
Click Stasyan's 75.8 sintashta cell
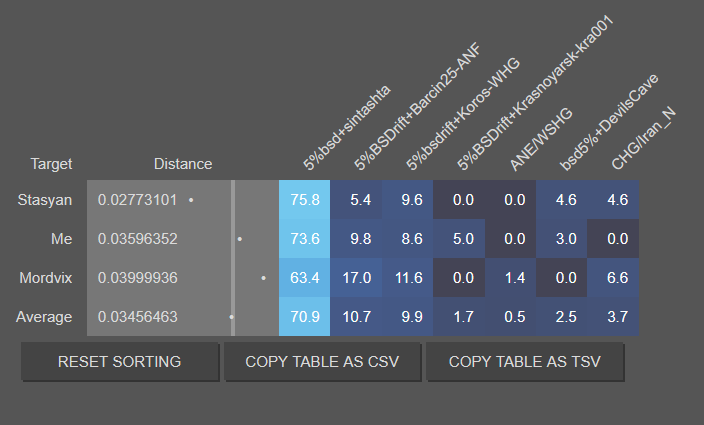click(x=304, y=200)
